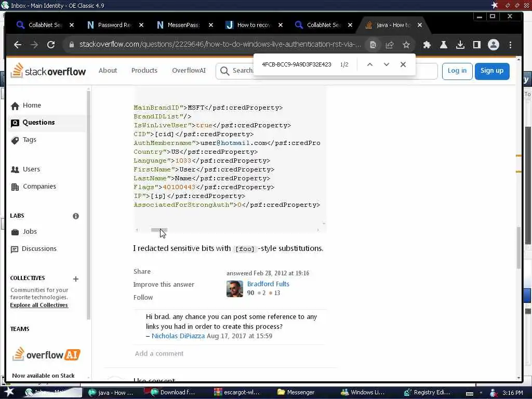Click the Labs info icon
Viewport: 532px width, 399px height.
pos(76,216)
